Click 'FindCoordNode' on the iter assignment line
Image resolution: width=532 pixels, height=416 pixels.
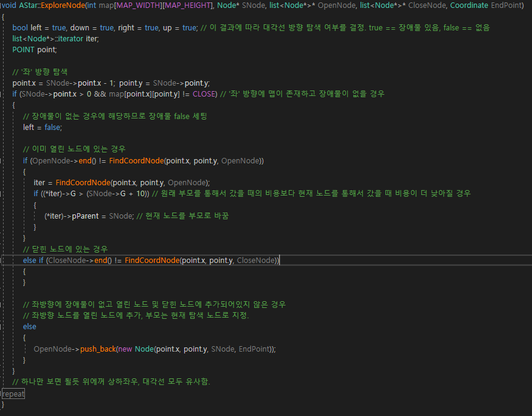[x=83, y=183]
